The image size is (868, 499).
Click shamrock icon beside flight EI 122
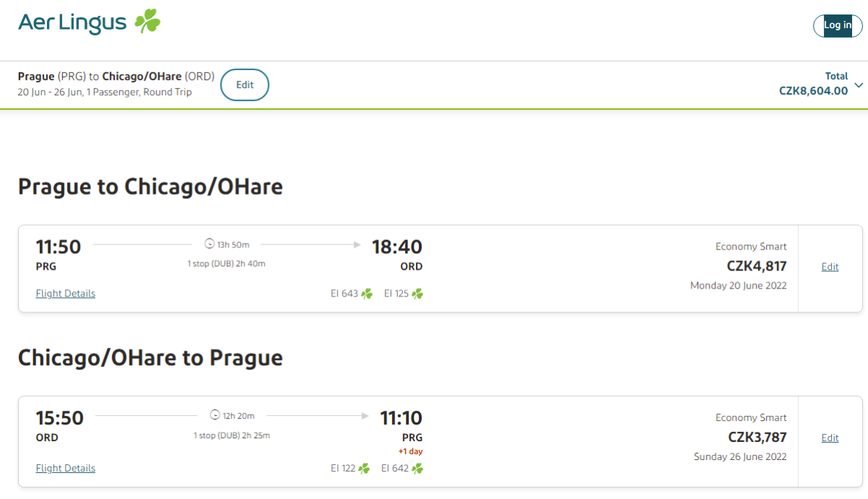coord(364,469)
